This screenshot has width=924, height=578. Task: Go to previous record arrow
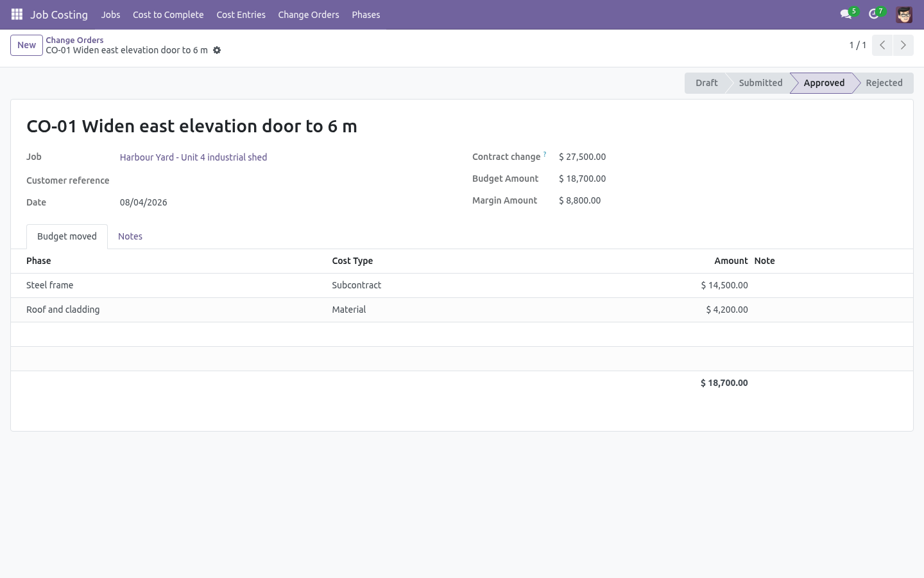point(882,45)
